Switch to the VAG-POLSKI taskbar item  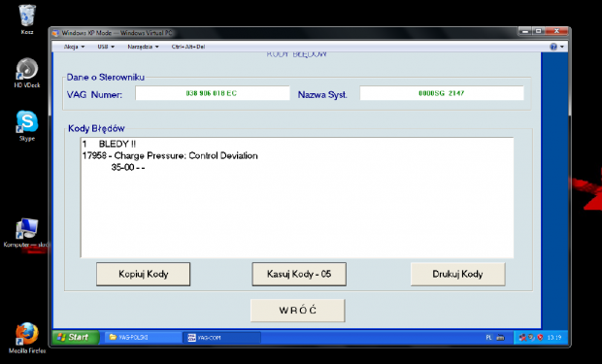(142, 338)
